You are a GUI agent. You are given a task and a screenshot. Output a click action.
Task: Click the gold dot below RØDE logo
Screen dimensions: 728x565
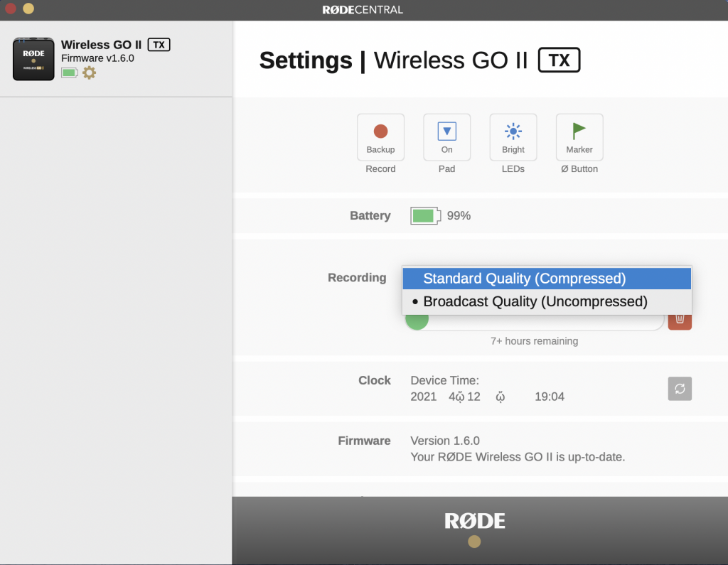[x=474, y=542]
